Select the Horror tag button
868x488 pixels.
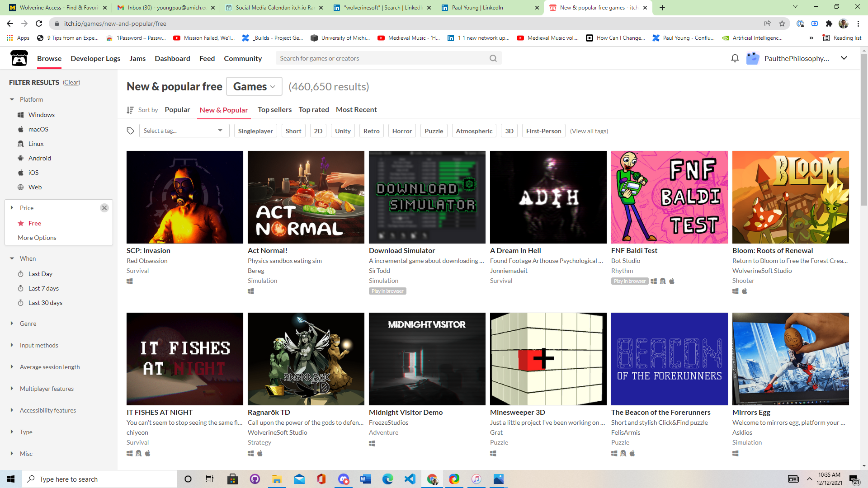[x=402, y=131]
